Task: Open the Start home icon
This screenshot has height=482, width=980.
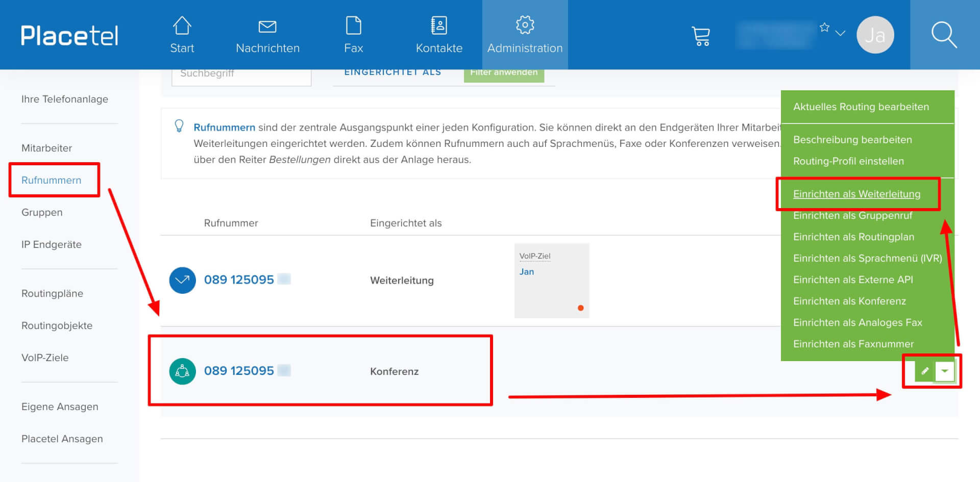Action: [x=182, y=26]
